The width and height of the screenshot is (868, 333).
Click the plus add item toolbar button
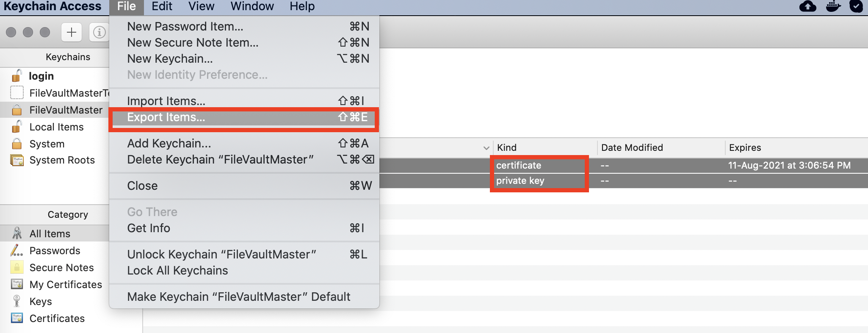point(72,32)
